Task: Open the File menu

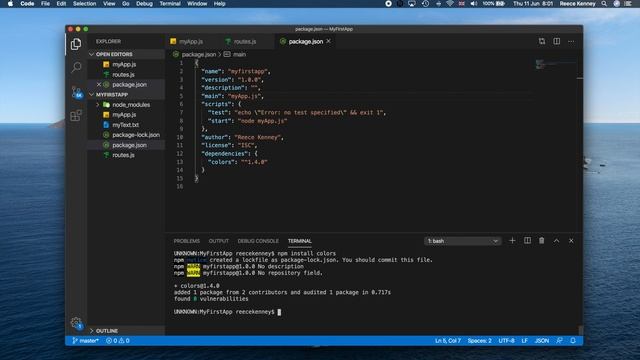Action: pos(45,4)
